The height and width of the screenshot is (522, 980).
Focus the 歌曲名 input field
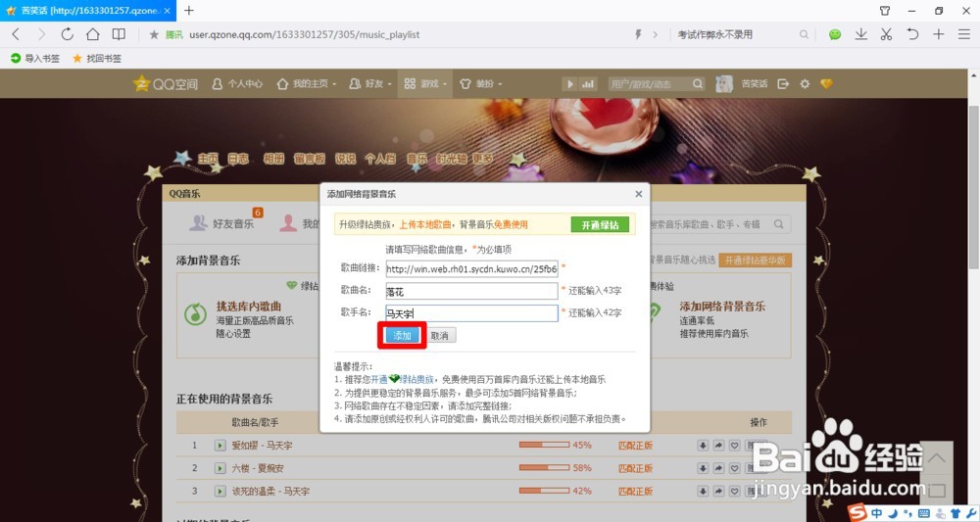tap(472, 291)
